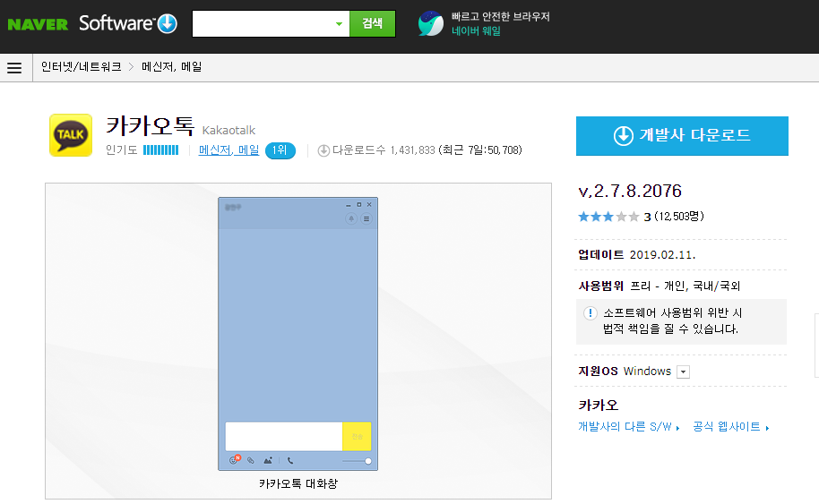
Task: Click the 카카오 developer name
Action: click(x=598, y=406)
